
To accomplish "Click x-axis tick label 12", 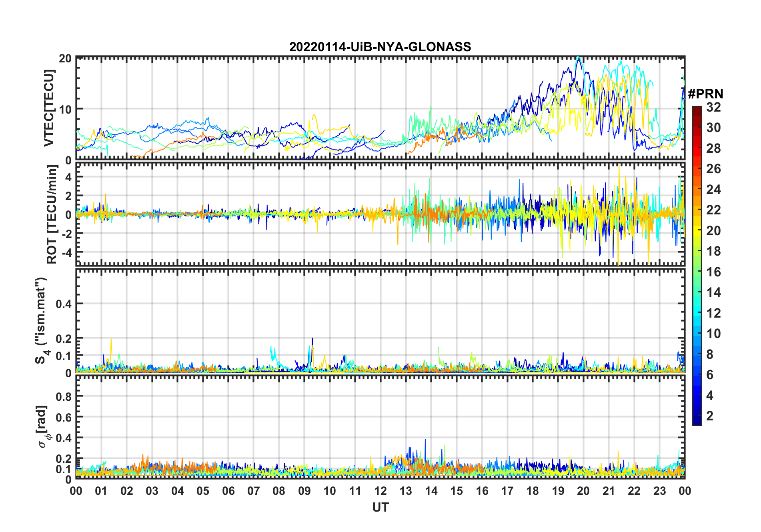I will 380,491.
